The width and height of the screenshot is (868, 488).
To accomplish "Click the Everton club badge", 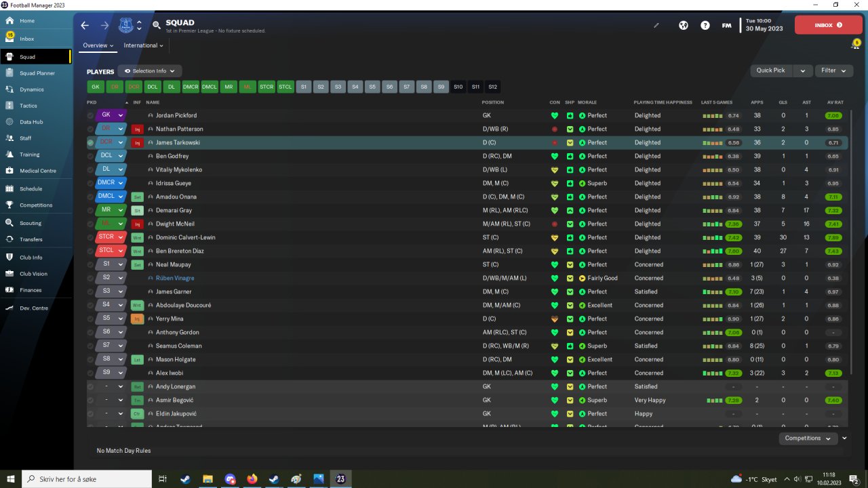I will (126, 26).
